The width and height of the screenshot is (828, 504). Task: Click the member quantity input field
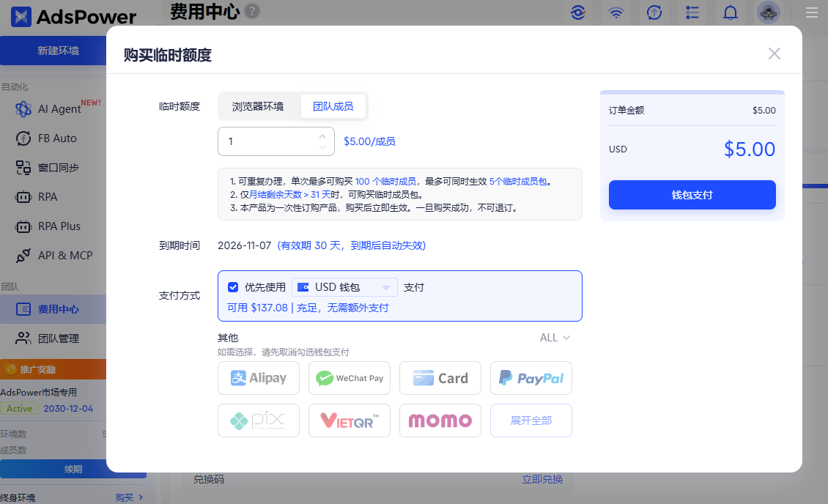pos(276,141)
